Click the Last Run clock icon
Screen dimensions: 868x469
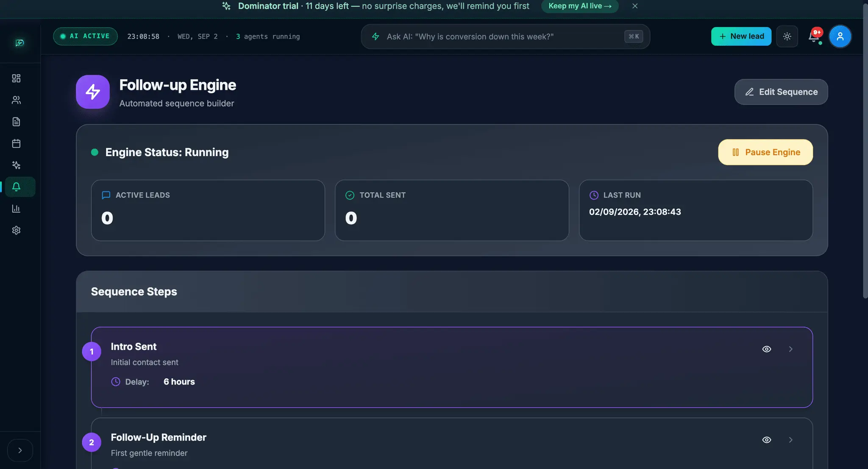[x=594, y=195]
